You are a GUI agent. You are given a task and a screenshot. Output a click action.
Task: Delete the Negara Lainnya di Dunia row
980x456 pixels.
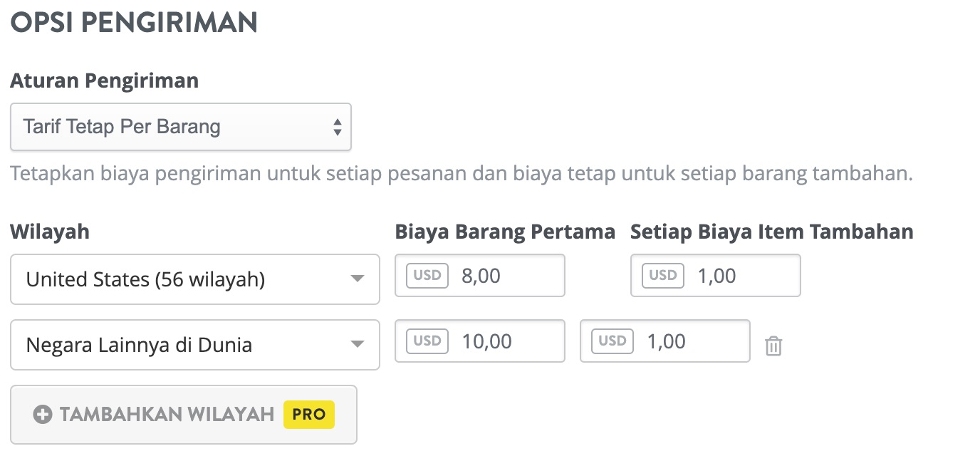[773, 346]
